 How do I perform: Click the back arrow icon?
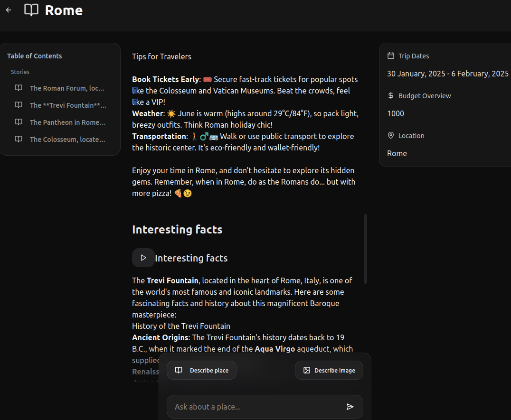coord(9,10)
